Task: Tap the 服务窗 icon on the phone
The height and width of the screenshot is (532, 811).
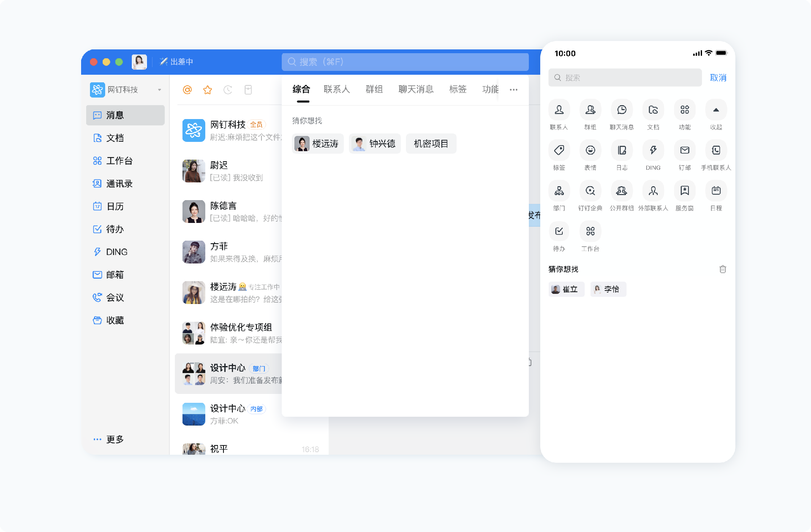Action: tap(685, 191)
